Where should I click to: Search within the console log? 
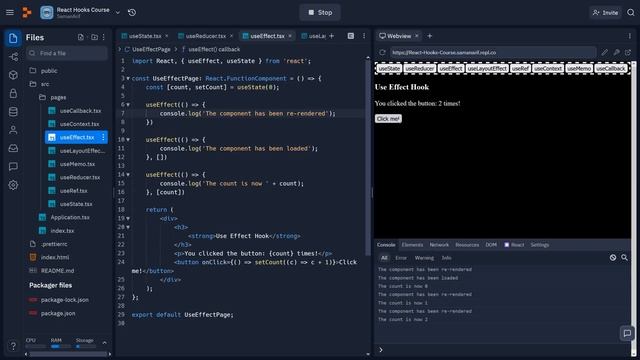[x=624, y=258]
